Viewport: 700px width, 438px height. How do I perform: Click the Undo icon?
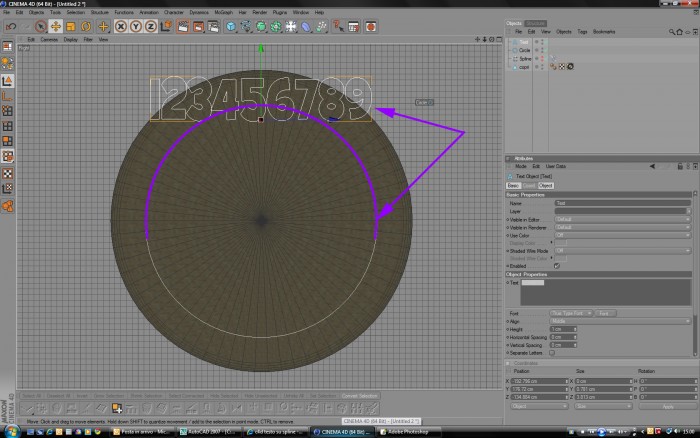(x=11, y=26)
